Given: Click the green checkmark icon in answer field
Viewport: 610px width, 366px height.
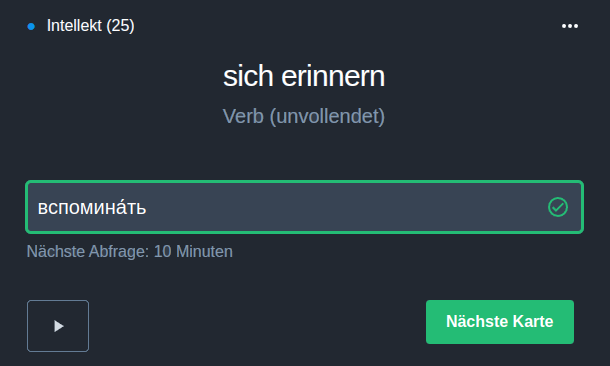Looking at the screenshot, I should click(558, 207).
